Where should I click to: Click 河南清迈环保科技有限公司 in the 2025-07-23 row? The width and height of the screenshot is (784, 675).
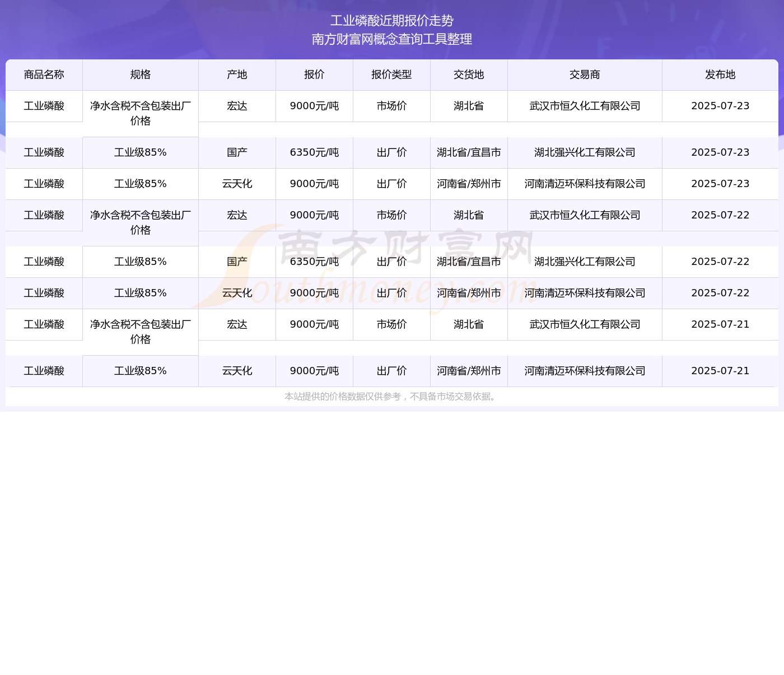click(x=585, y=184)
